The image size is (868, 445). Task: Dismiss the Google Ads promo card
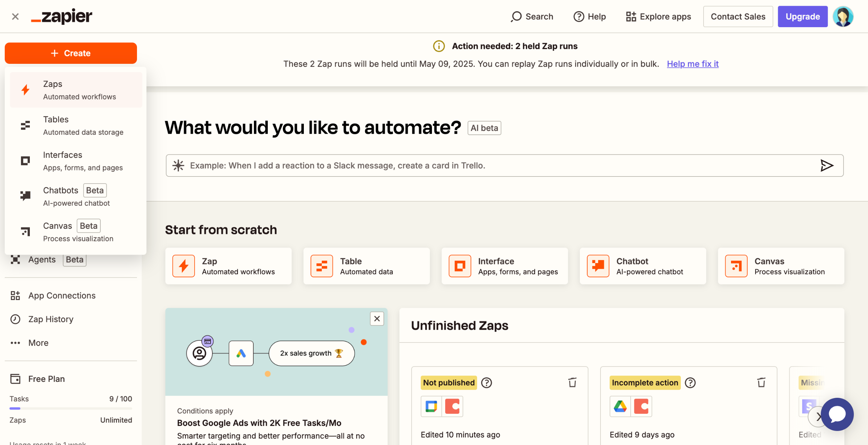(x=377, y=319)
